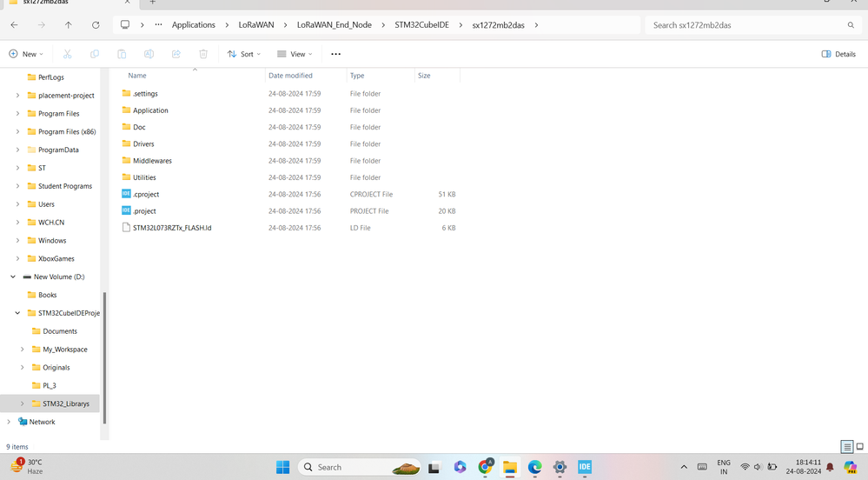Expand Program Files (x86) tree node
The height and width of the screenshot is (480, 868).
(17, 131)
